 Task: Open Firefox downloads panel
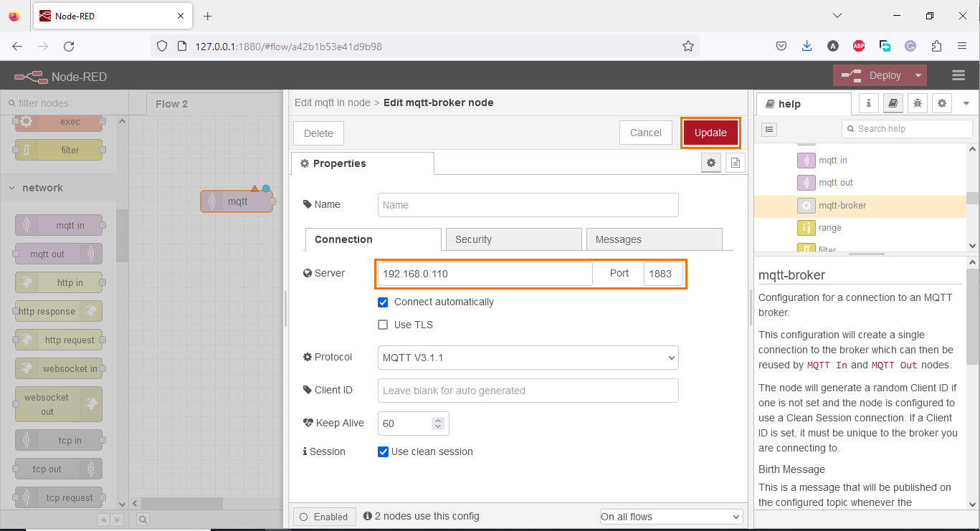(807, 46)
